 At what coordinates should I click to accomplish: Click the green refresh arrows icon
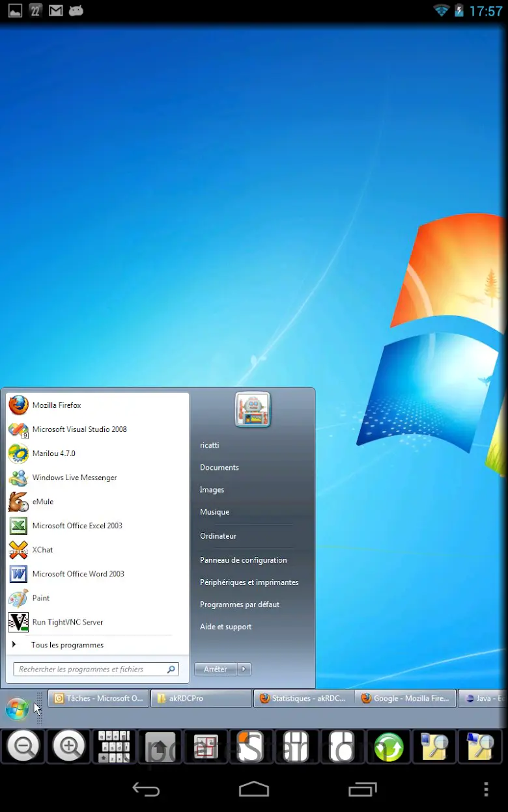[388, 746]
